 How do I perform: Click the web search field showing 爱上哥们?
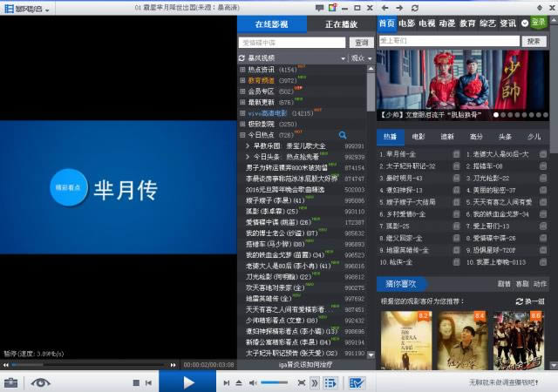pos(449,41)
